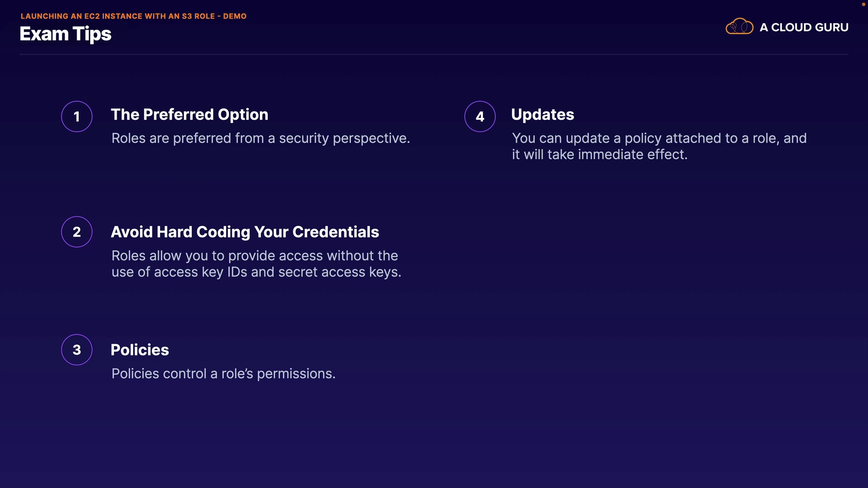The height and width of the screenshot is (488, 868).
Task: Click the 'Exam Tips' slide title
Action: coord(66,34)
